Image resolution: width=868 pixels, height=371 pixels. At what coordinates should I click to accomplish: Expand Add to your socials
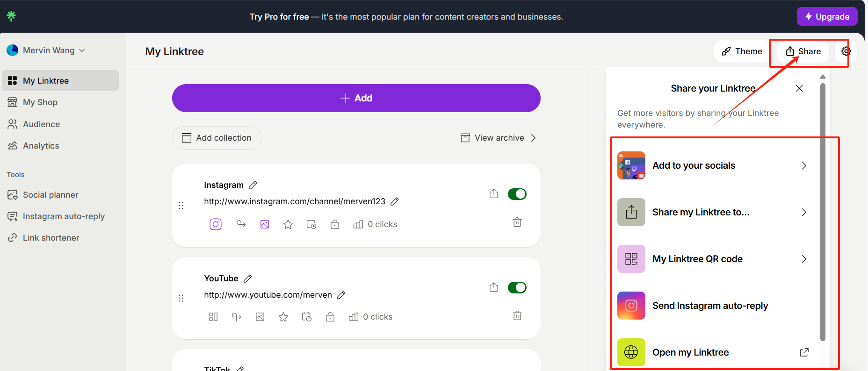point(712,165)
